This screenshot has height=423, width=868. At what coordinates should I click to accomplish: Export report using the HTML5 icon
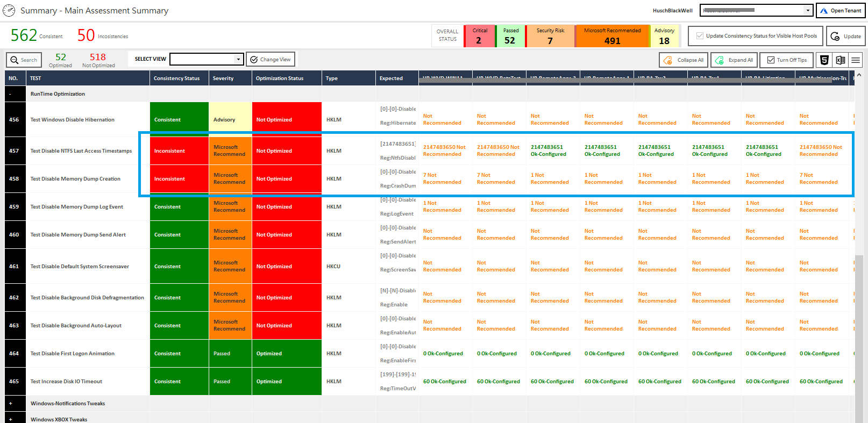pyautogui.click(x=824, y=60)
